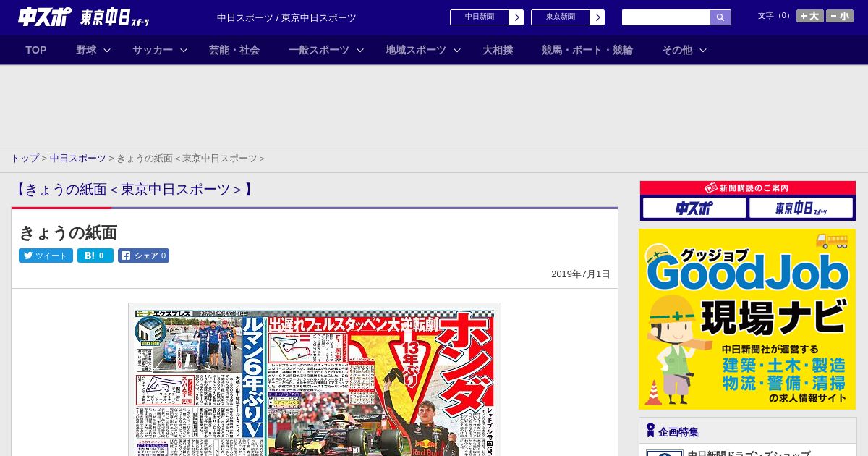Expand the 野球 dropdown chevron
This screenshot has height=456, width=868.
pos(107,50)
